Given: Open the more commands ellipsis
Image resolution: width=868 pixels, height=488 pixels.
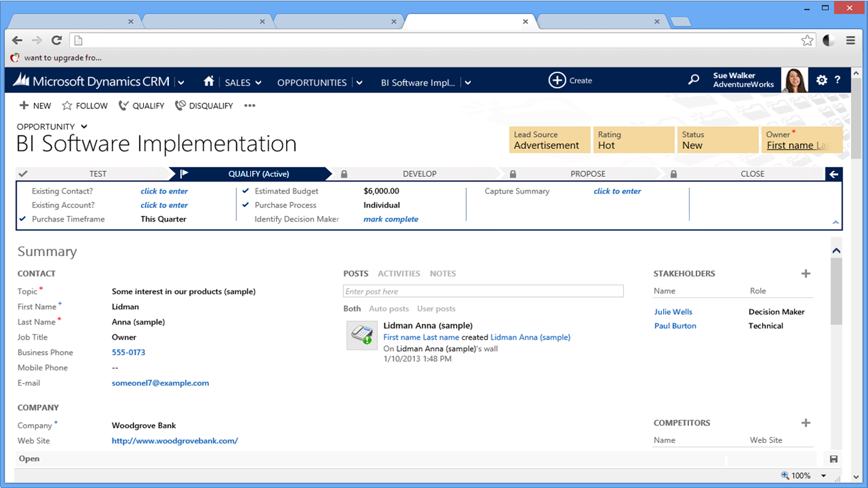Looking at the screenshot, I should coord(249,106).
